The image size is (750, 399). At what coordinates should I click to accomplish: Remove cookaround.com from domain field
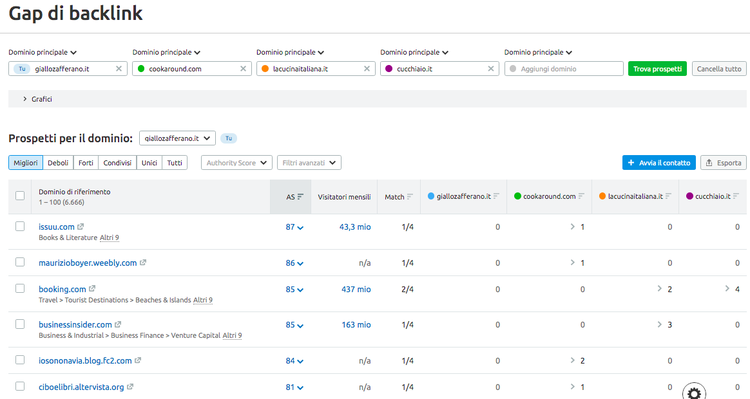(243, 69)
